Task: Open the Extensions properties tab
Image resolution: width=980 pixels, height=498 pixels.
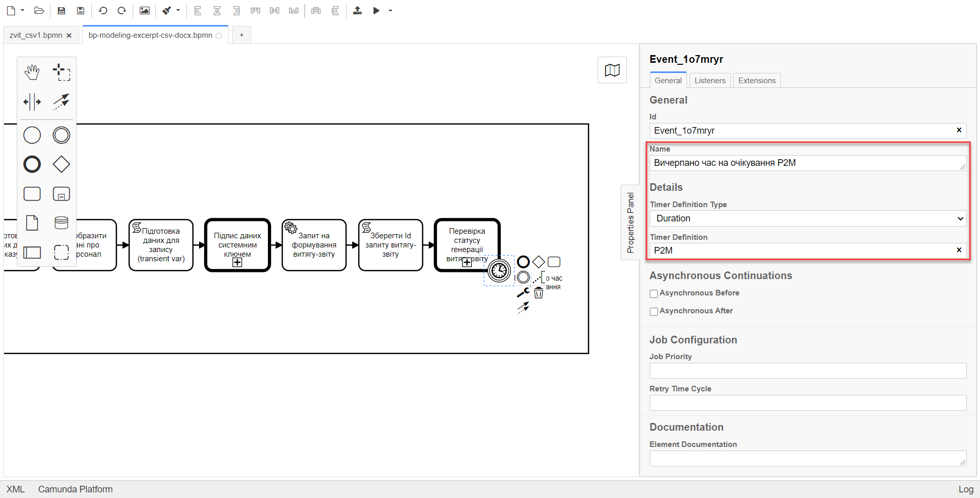Action: coord(757,80)
